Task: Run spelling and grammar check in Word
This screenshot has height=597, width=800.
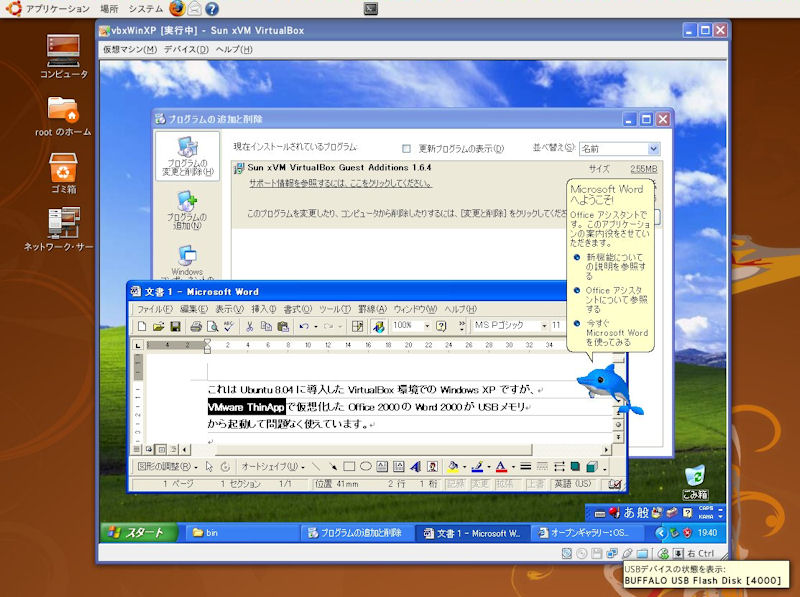Action: click(229, 326)
